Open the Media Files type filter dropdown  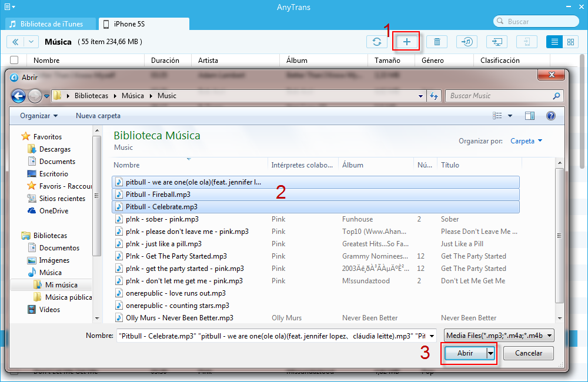[499, 336]
